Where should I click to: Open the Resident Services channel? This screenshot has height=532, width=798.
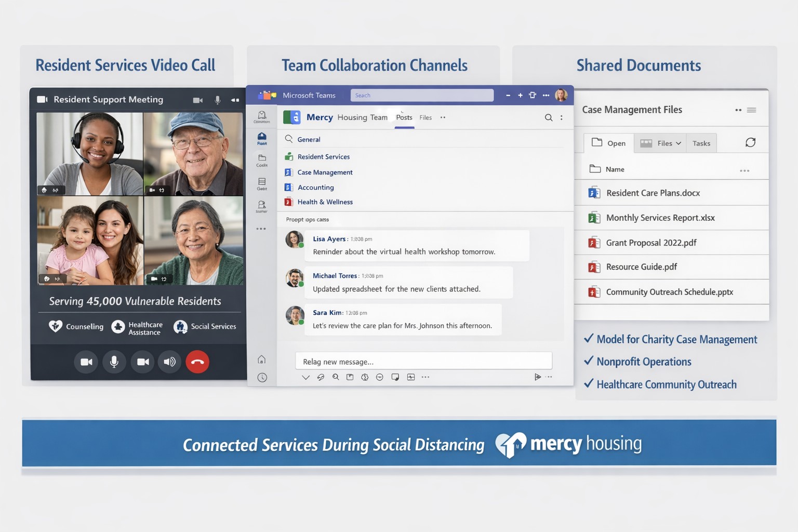coord(323,157)
